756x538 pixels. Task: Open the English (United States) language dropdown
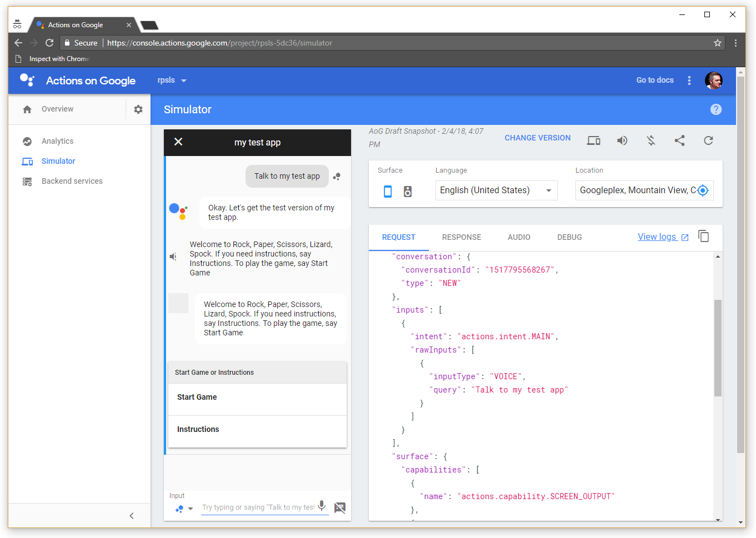tap(496, 190)
